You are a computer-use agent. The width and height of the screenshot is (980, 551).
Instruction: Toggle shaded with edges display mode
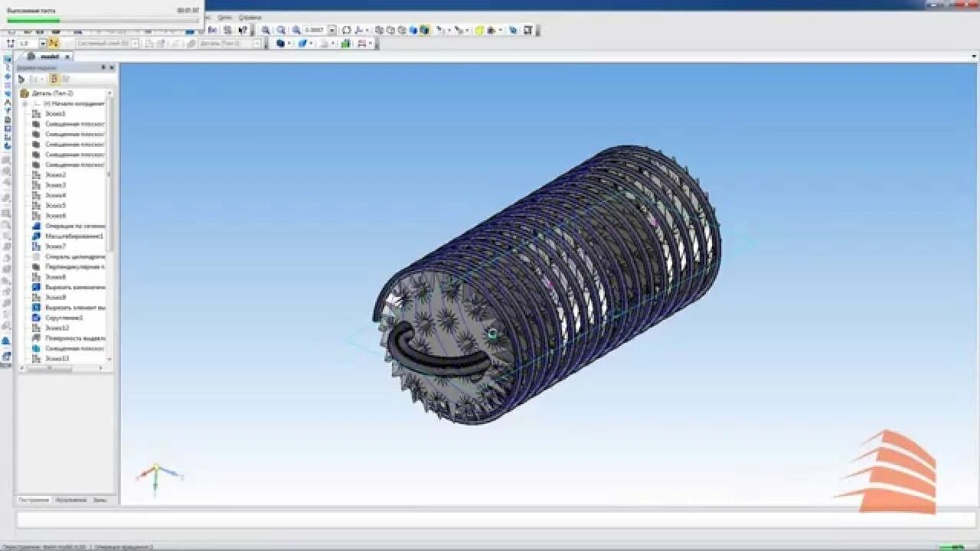point(424,30)
